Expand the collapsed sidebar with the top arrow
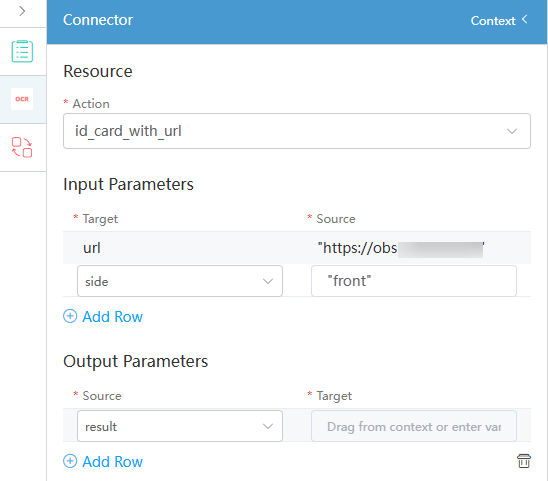Image resolution: width=548 pixels, height=481 pixels. (x=22, y=12)
